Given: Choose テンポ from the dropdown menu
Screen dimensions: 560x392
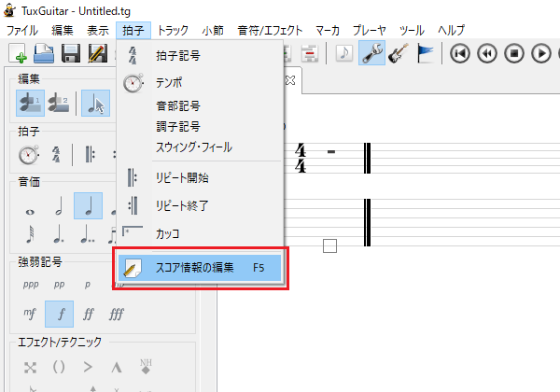Looking at the screenshot, I should tap(200, 83).
